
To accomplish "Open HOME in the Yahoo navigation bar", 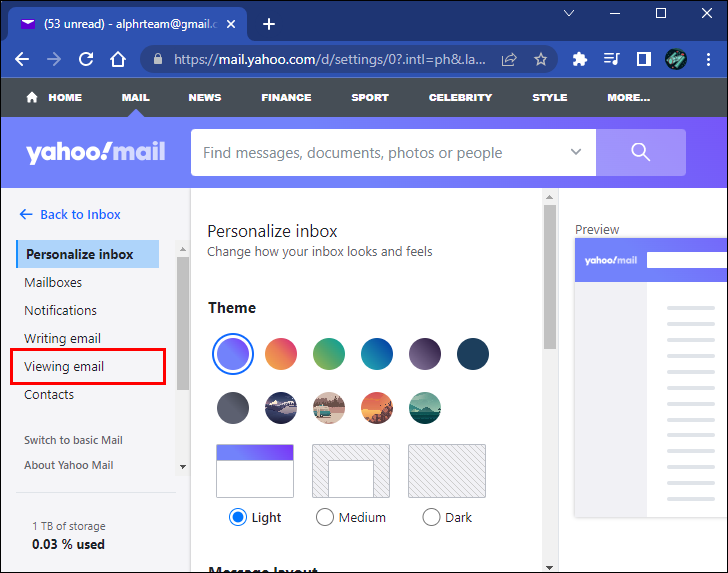I will point(65,97).
